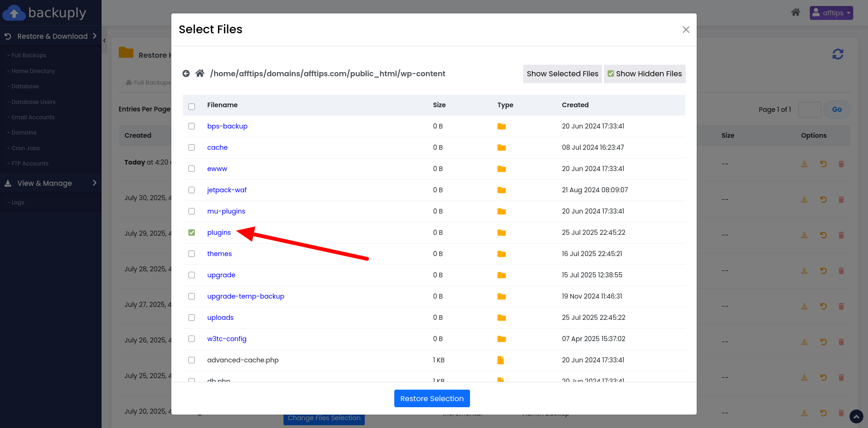Click restore icon in Today backup row

pos(823,164)
